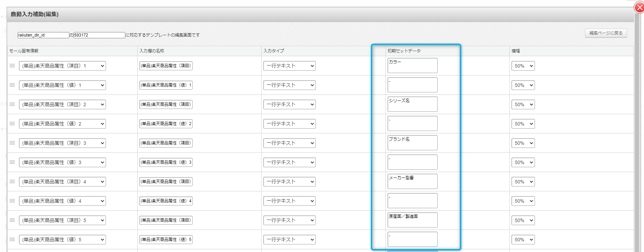Click the reorder handle beside 項目 3 dropdown
The image size is (644, 252).
pos(12,143)
